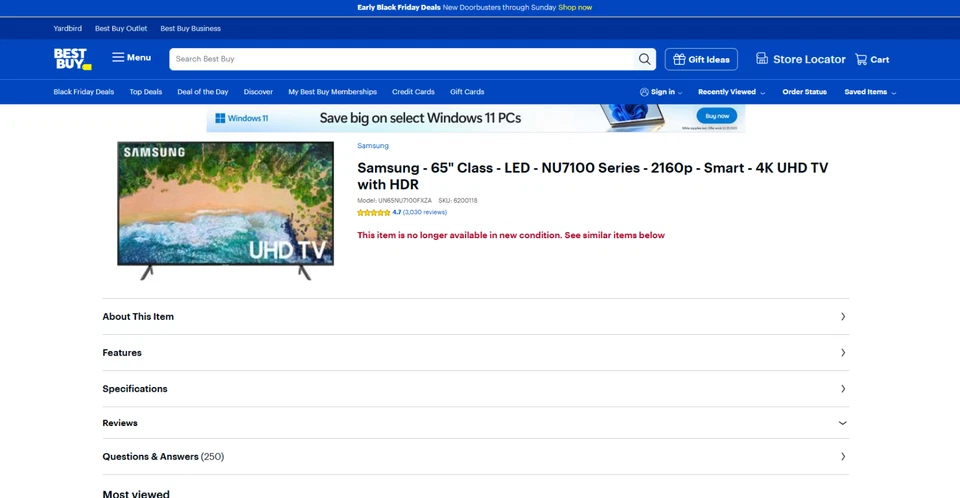Collapse the Reviews section
Screen dimensions: 960x498
tap(476, 423)
